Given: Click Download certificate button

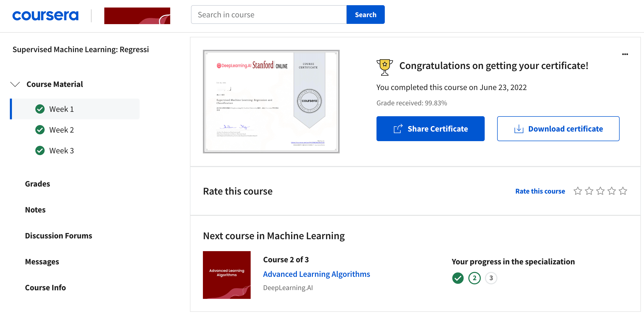Looking at the screenshot, I should pos(558,129).
